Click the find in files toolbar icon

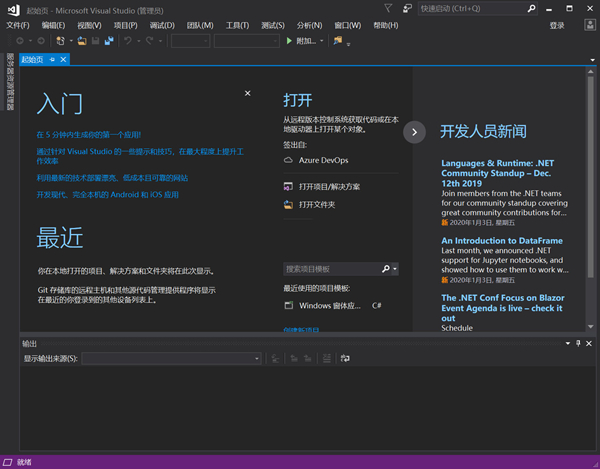[x=338, y=40]
